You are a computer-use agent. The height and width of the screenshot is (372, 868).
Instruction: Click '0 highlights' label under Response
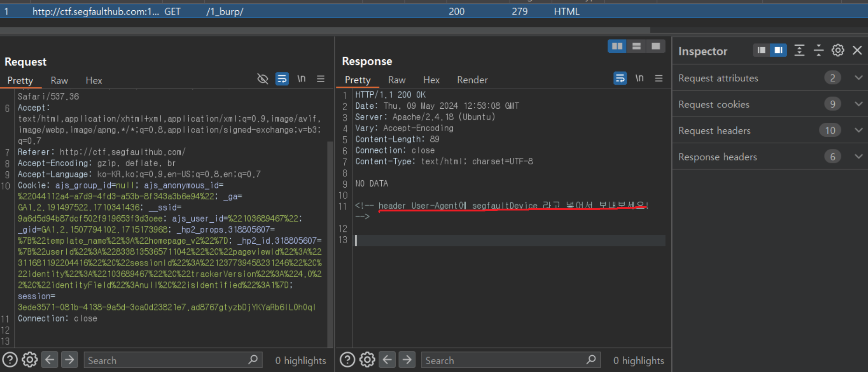pos(639,360)
